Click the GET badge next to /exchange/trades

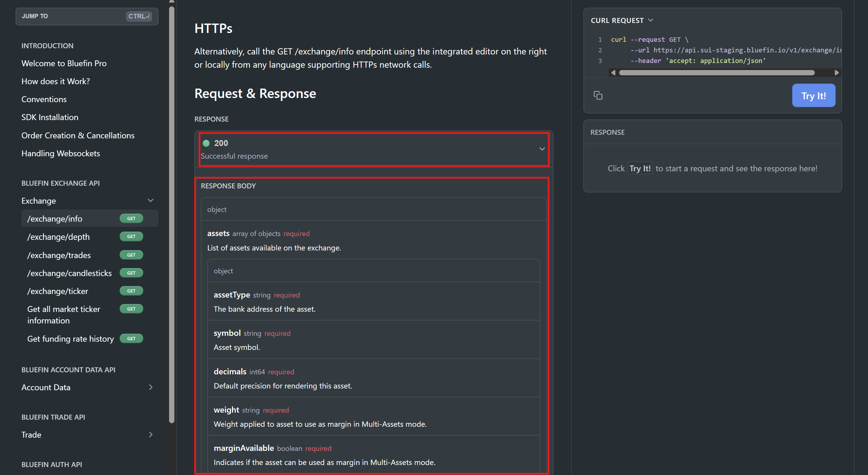click(131, 255)
